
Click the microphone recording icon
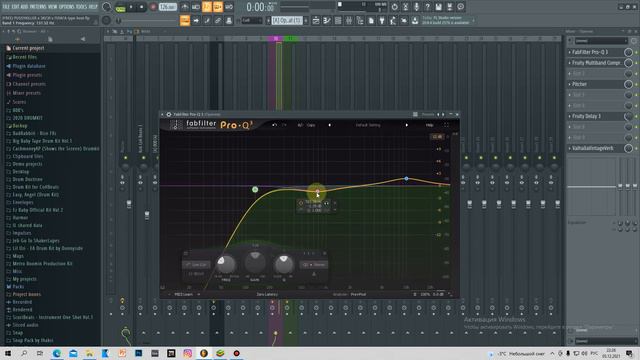(416, 7)
